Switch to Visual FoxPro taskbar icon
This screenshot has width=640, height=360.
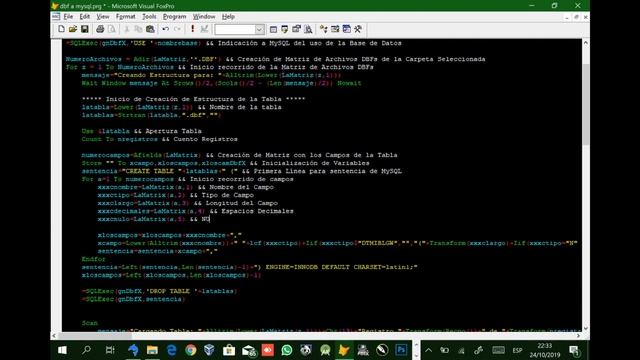click(x=344, y=350)
